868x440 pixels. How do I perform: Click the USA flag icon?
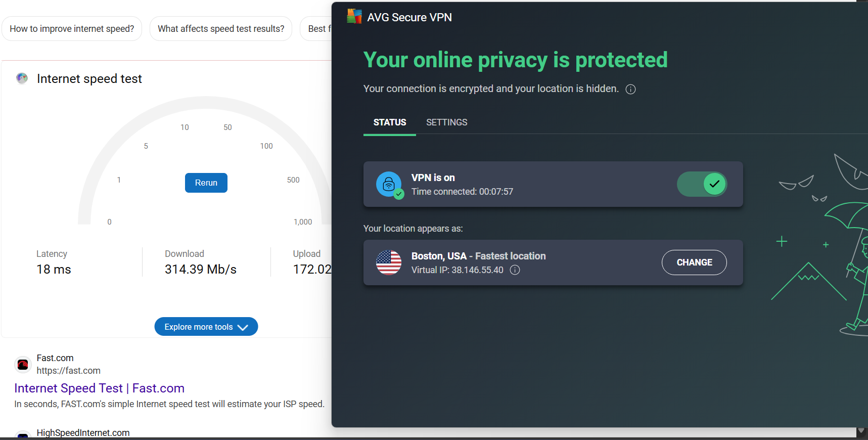(x=389, y=262)
